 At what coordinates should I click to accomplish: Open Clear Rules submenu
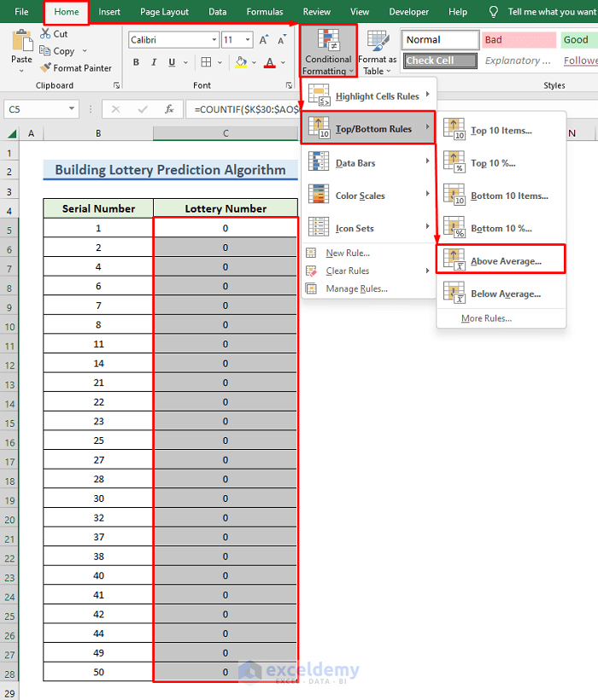click(x=368, y=271)
